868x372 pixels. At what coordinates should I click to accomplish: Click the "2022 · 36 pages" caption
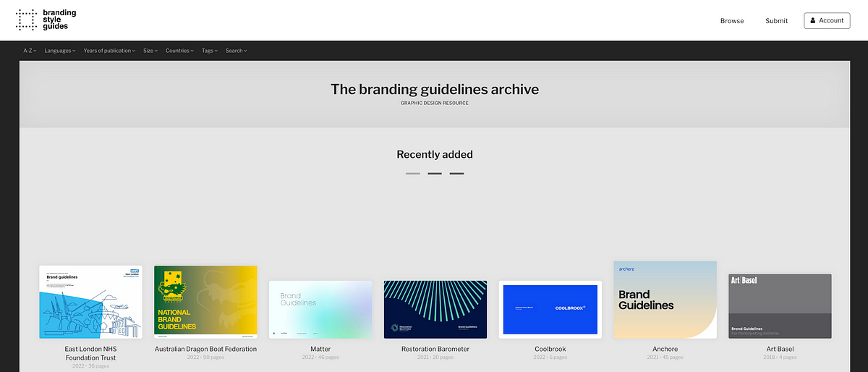click(90, 366)
